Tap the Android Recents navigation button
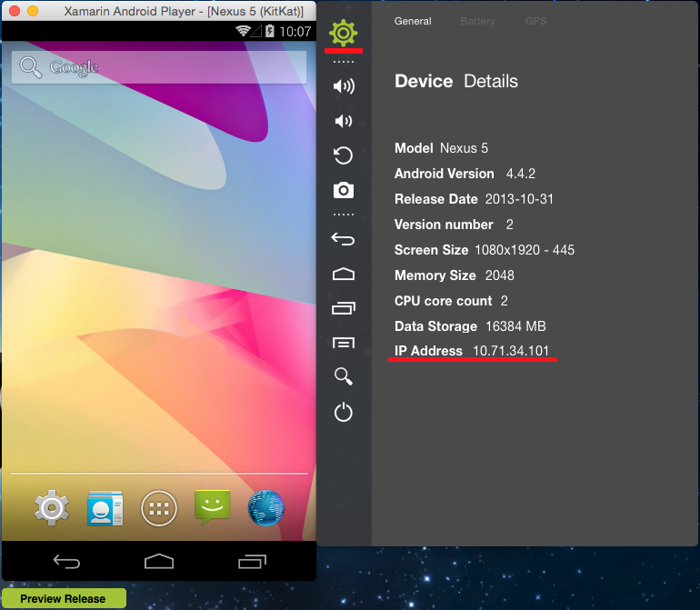The width and height of the screenshot is (700, 610). pyautogui.click(x=252, y=561)
